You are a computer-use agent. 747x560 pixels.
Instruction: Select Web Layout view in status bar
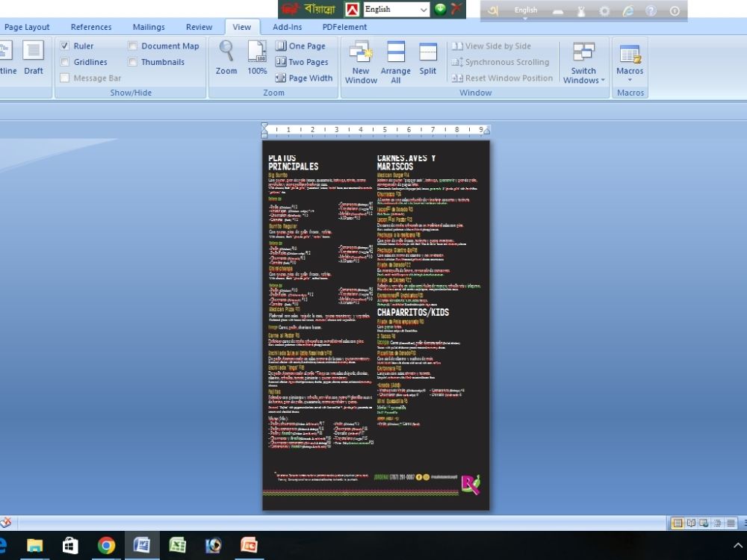point(704,523)
